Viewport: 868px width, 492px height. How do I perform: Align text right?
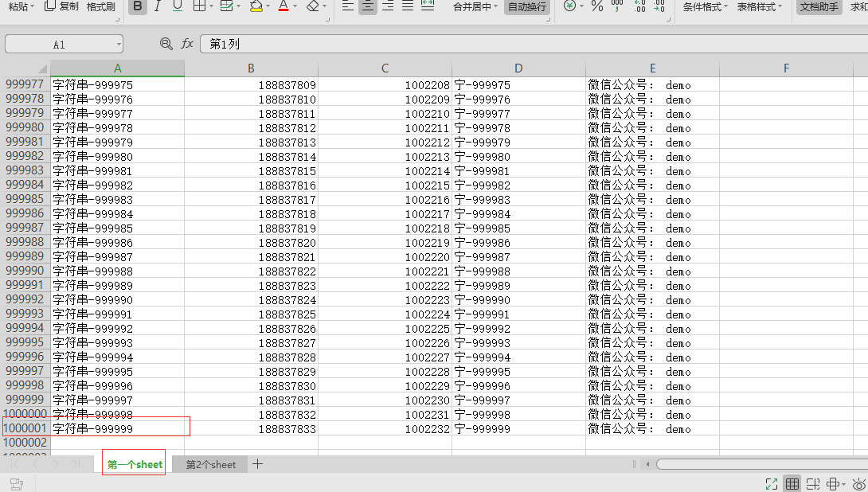(388, 6)
